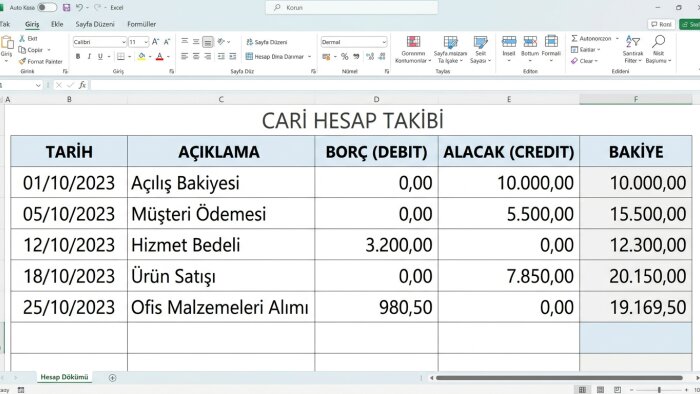Add a new sheet with plus button
700x394 pixels.
tap(112, 378)
